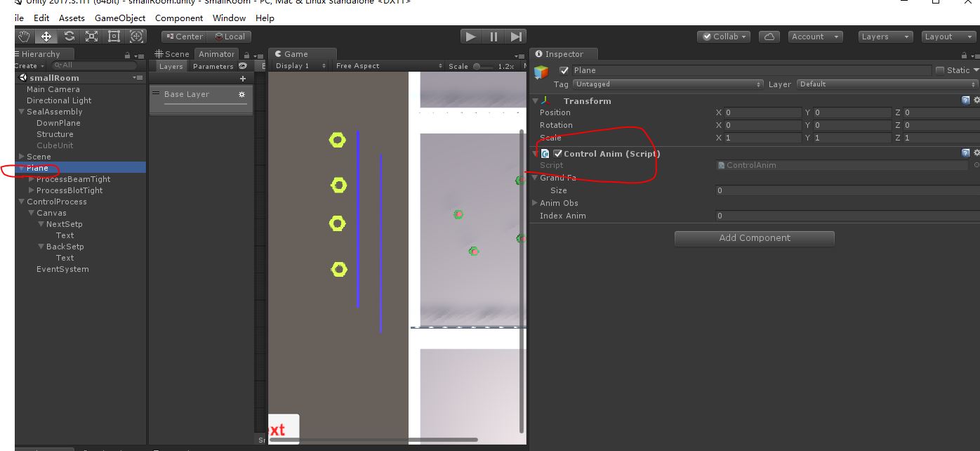
Task: Open the Account dropdown
Action: click(815, 37)
